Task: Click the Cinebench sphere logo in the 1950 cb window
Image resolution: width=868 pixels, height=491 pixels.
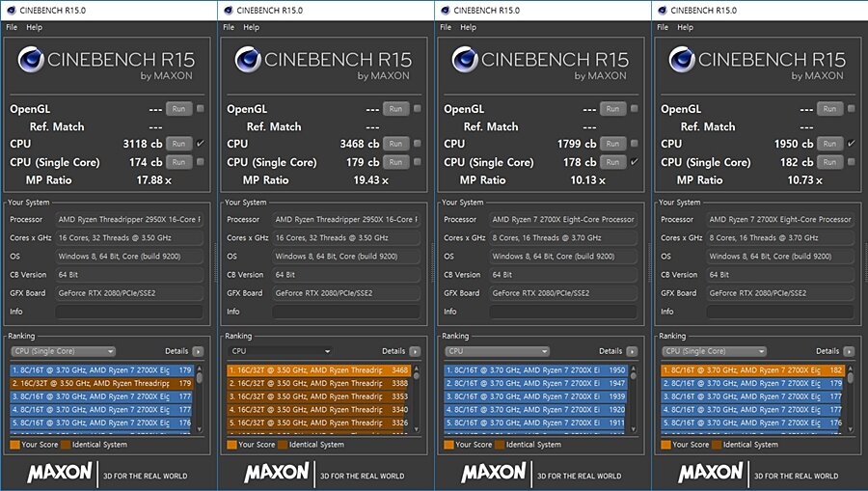Action: click(x=682, y=60)
